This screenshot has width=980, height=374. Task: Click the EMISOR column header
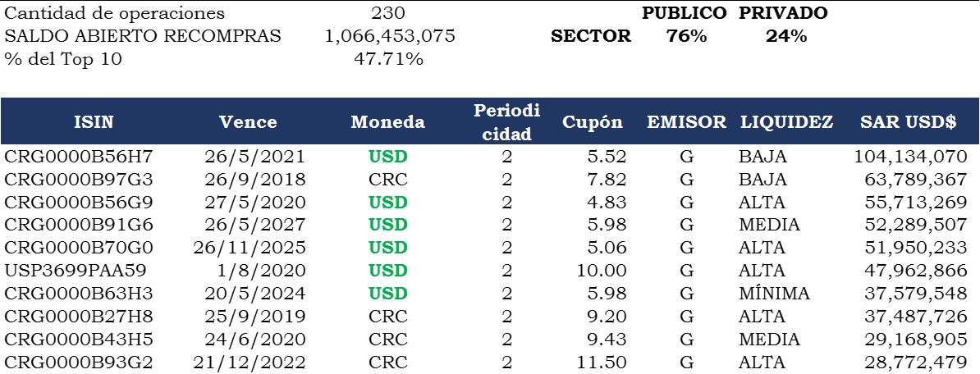(686, 122)
